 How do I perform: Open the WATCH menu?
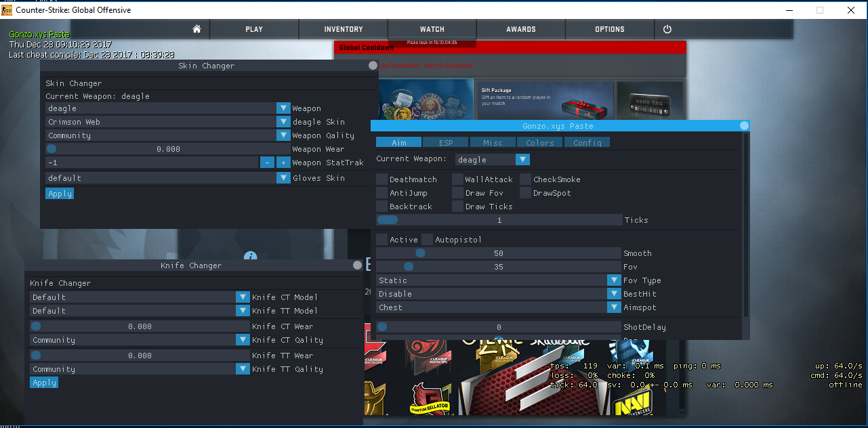432,29
